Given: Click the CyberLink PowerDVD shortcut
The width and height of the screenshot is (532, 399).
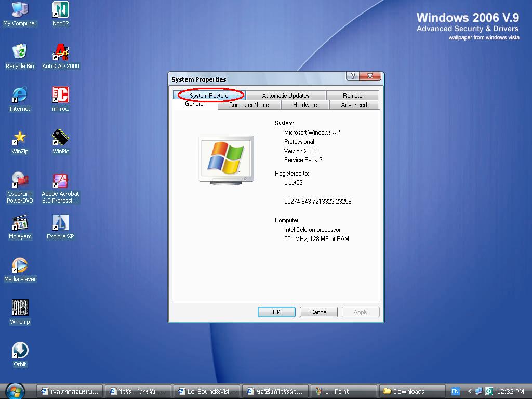Looking at the screenshot, I should (20, 187).
